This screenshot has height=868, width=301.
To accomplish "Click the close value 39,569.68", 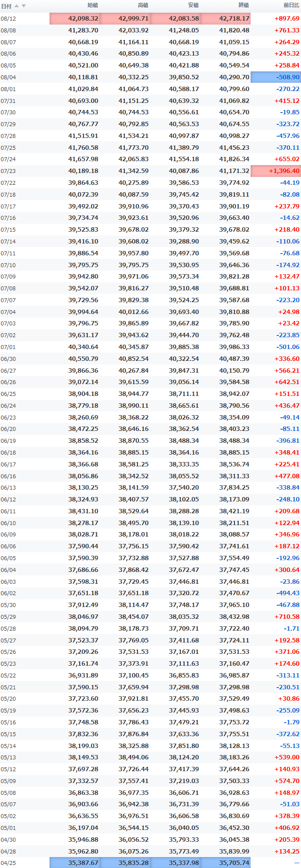I will [234, 253].
